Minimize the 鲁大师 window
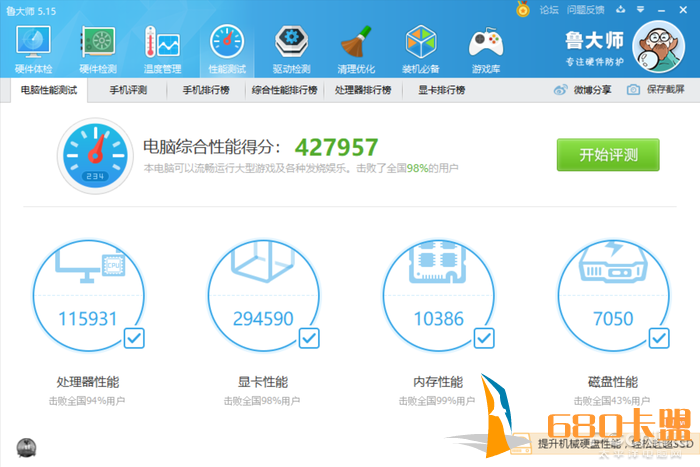Viewport: 700px width, 467px height. [661, 10]
